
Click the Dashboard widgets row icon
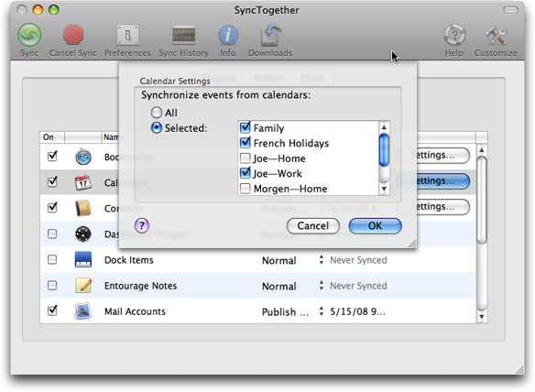pyautogui.click(x=83, y=234)
